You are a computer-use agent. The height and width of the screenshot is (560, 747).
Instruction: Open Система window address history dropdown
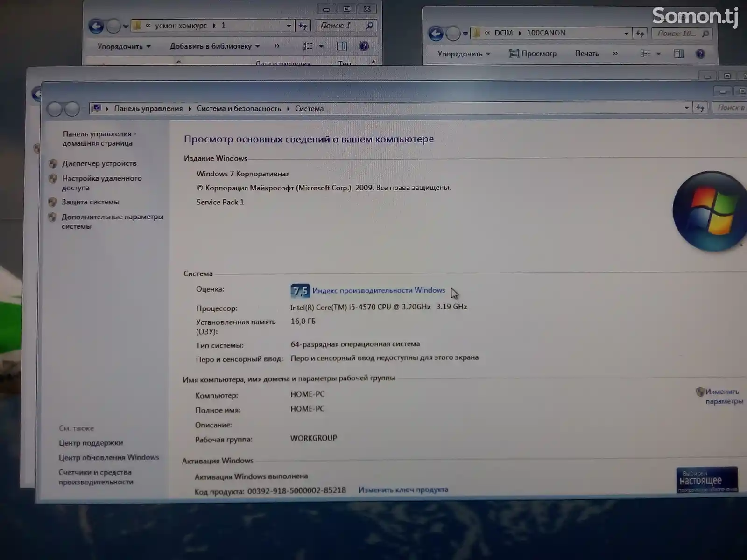(x=687, y=108)
